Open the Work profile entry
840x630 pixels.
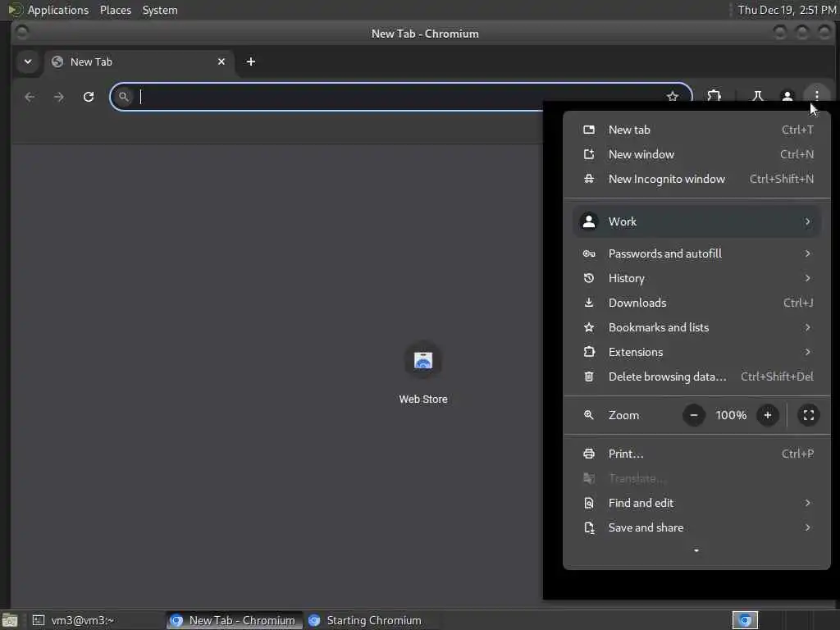click(x=697, y=221)
